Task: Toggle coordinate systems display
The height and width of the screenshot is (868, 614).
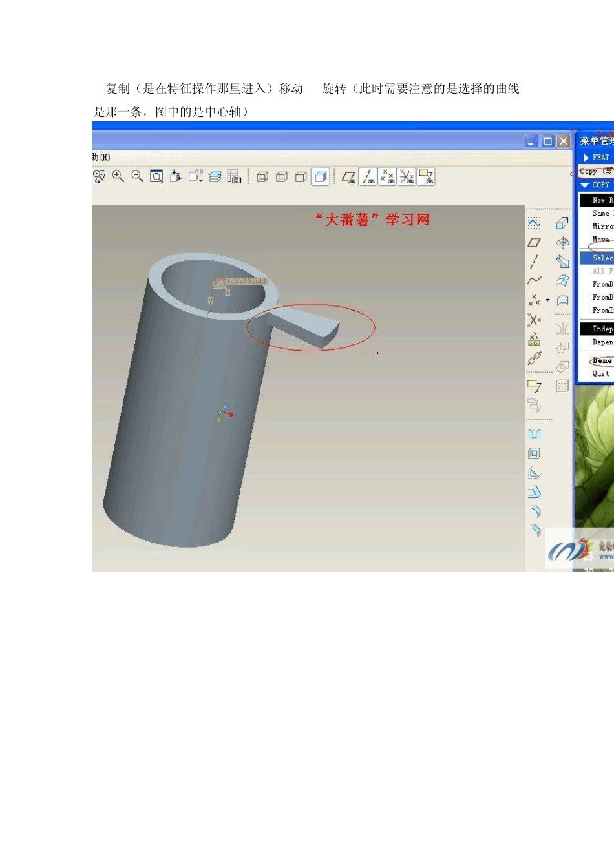Action: [x=407, y=177]
